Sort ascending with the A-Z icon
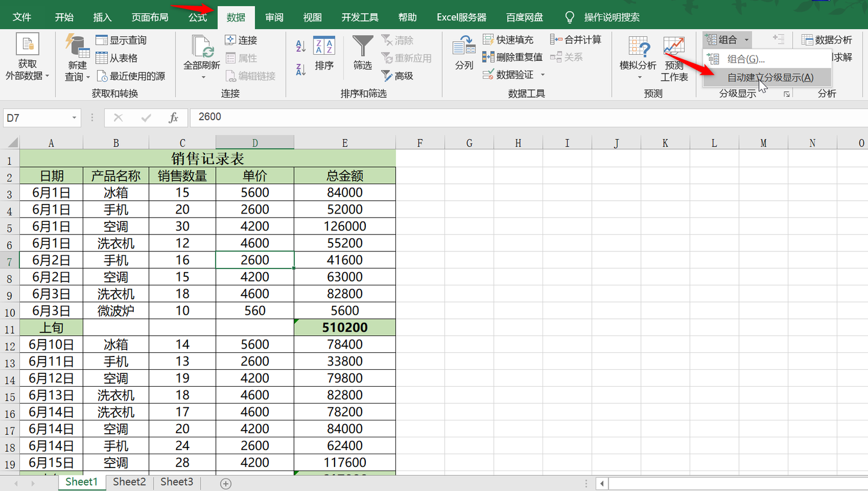 (300, 46)
